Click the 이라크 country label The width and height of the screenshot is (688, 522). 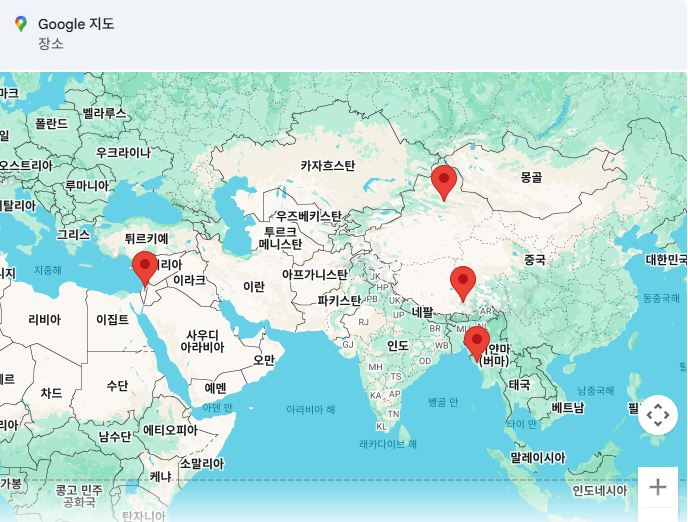coord(189,280)
